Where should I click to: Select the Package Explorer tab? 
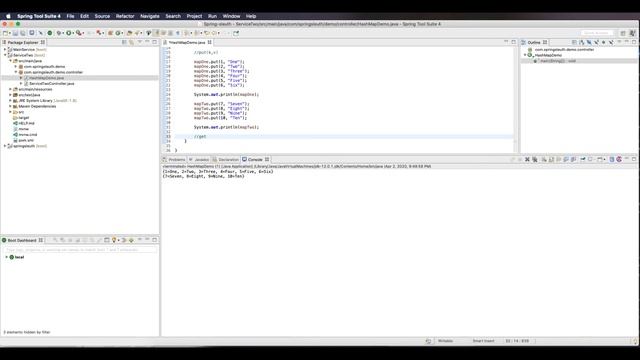(23, 42)
